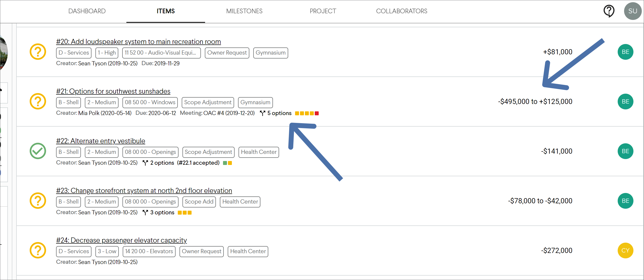Image resolution: width=644 pixels, height=280 pixels.
Task: Click '-$78,000 to -$42,000' cost range
Action: pyautogui.click(x=540, y=201)
